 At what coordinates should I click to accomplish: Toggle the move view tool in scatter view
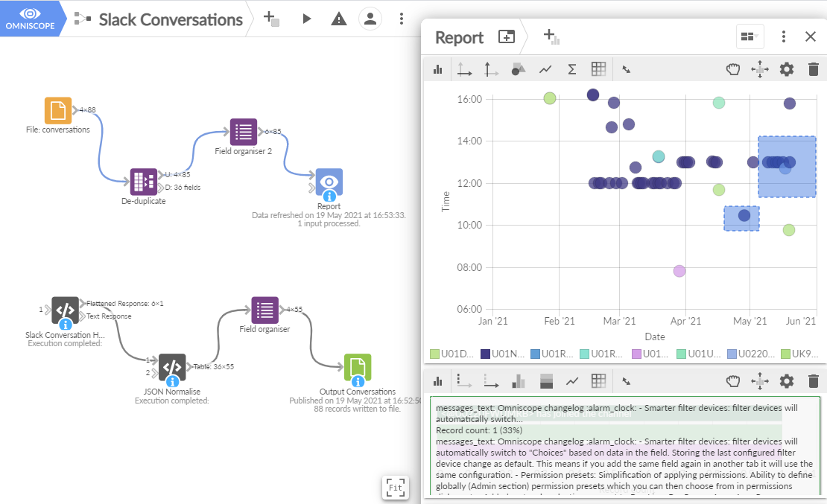[x=760, y=69]
